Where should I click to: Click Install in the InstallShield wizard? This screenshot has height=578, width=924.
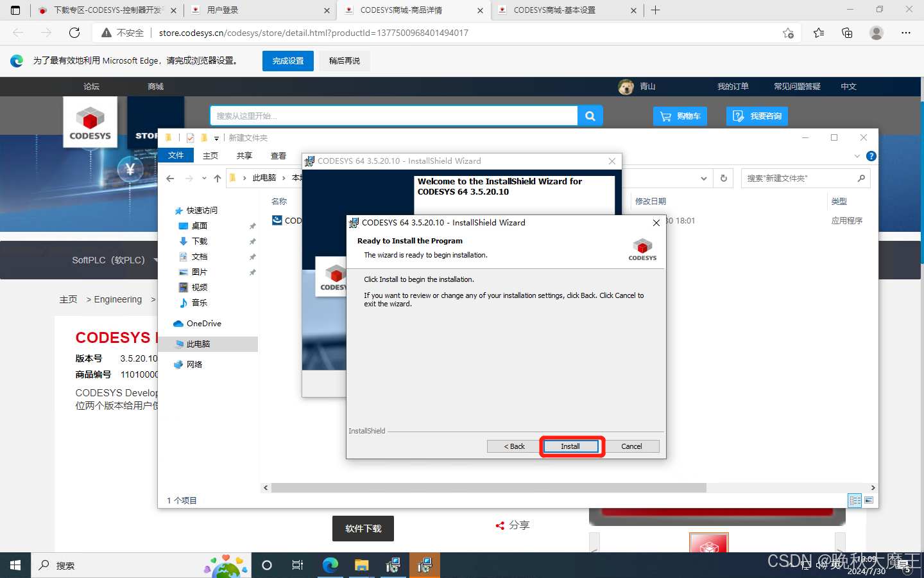click(x=570, y=446)
